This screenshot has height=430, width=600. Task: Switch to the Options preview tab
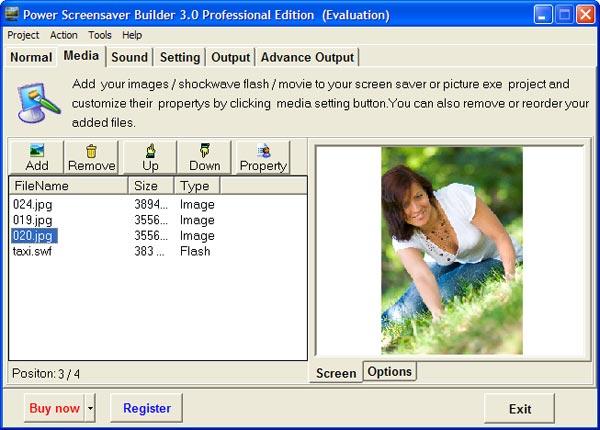click(x=390, y=371)
